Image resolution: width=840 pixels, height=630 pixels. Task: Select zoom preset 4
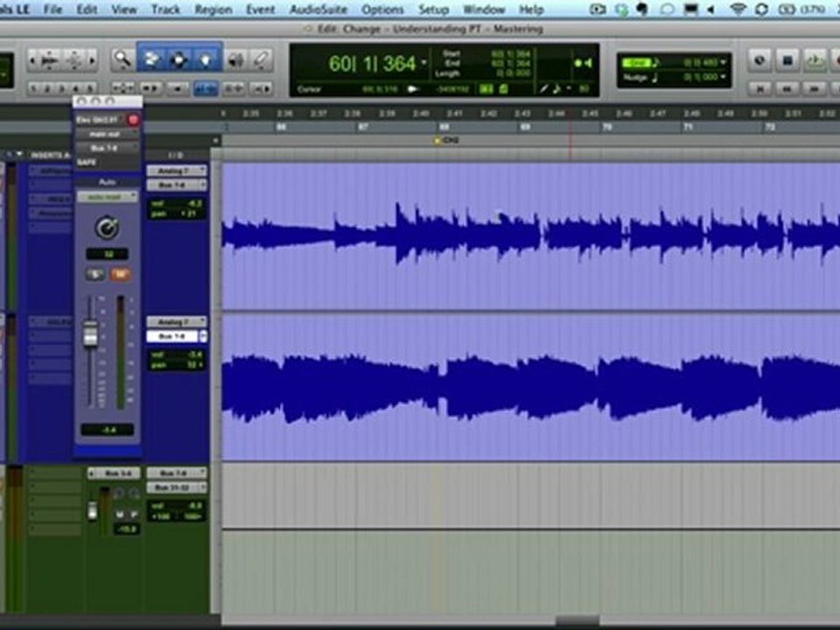coord(75,88)
